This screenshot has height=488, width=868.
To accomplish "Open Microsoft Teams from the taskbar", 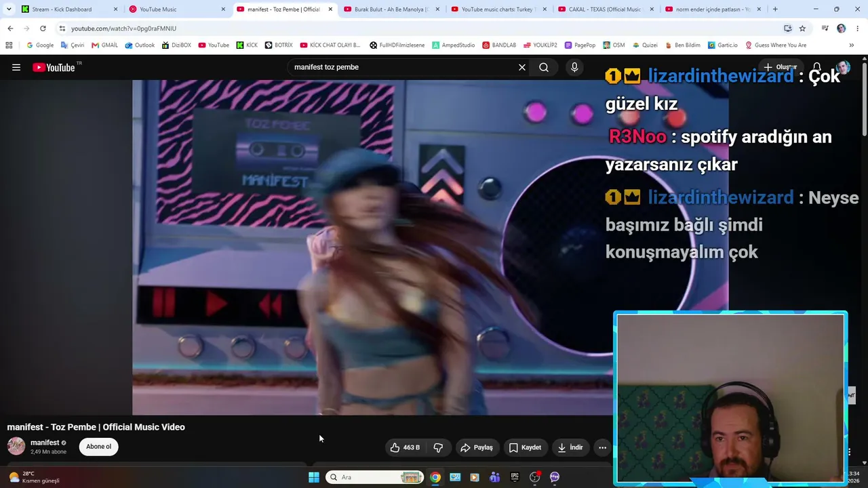I will [x=495, y=477].
